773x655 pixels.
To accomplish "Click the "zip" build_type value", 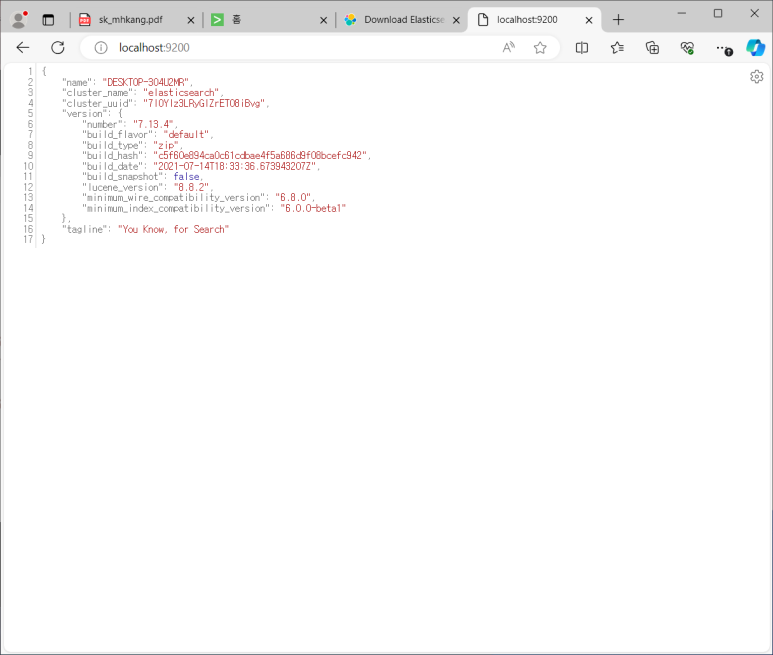I will click(x=166, y=145).
